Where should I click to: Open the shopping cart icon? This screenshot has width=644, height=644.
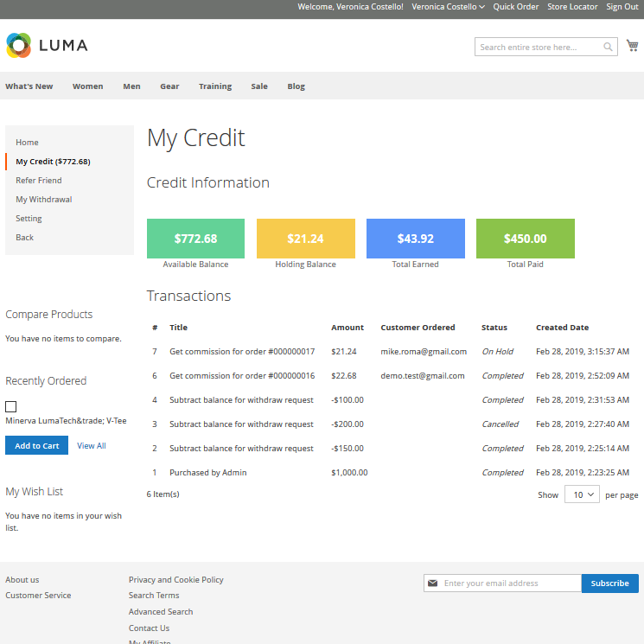[632, 46]
